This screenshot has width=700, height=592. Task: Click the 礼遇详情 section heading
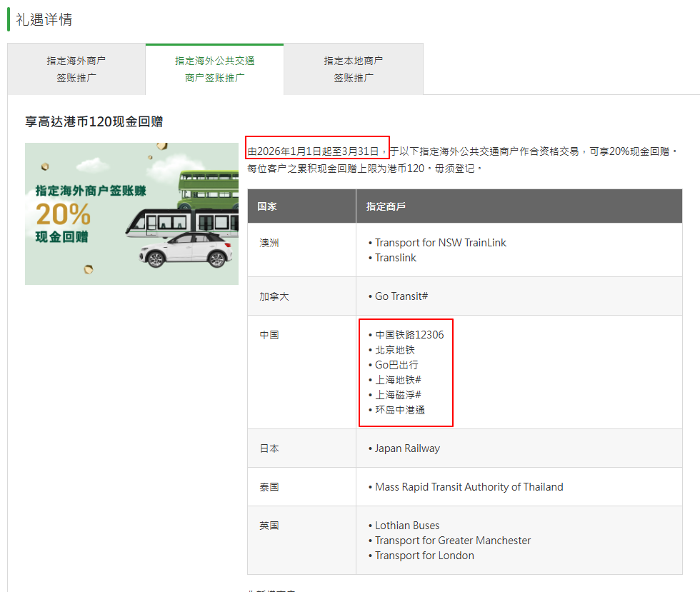(44, 19)
